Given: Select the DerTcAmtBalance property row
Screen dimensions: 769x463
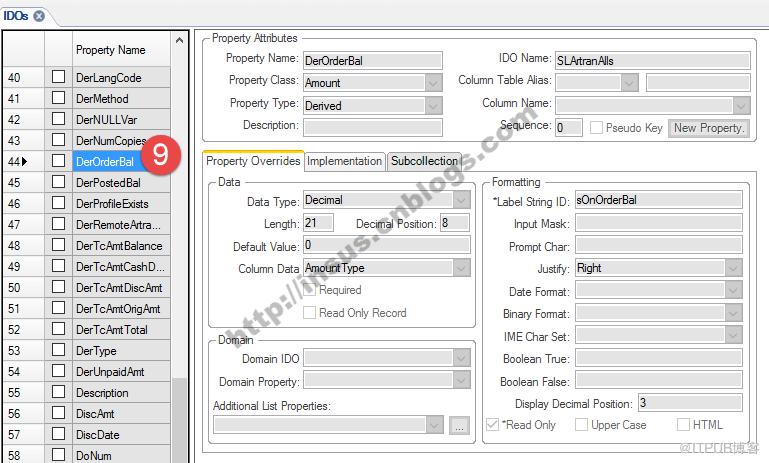Looking at the screenshot, I should [x=121, y=245].
